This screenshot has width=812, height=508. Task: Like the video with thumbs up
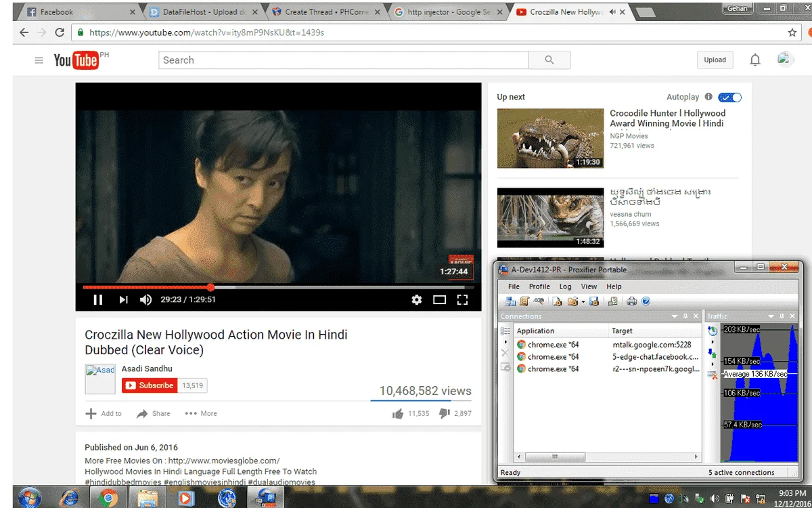[x=398, y=413]
